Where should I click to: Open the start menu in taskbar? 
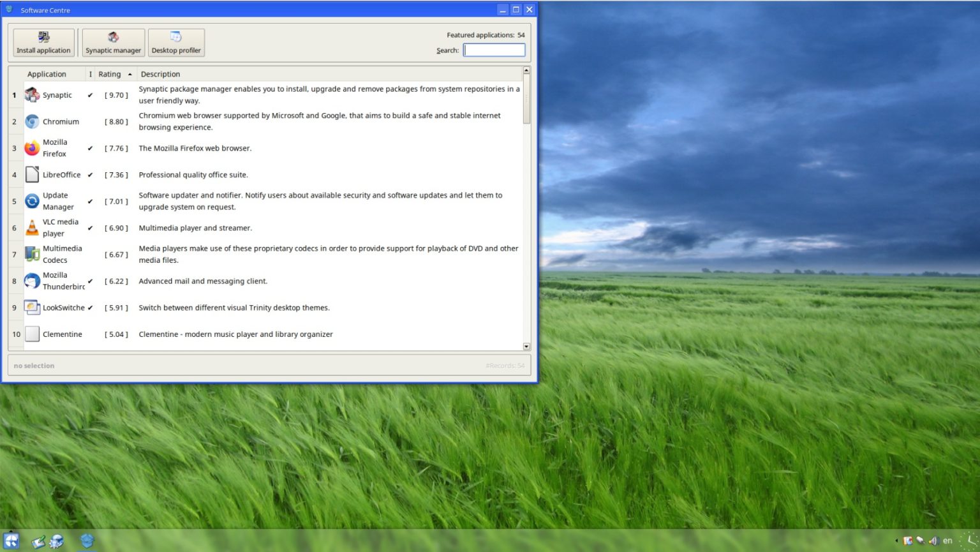[11, 541]
